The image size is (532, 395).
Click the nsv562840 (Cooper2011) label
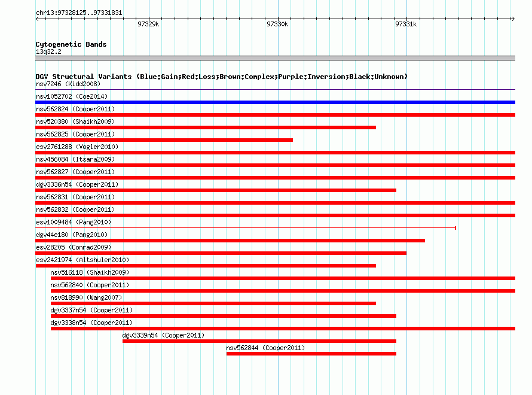point(90,285)
